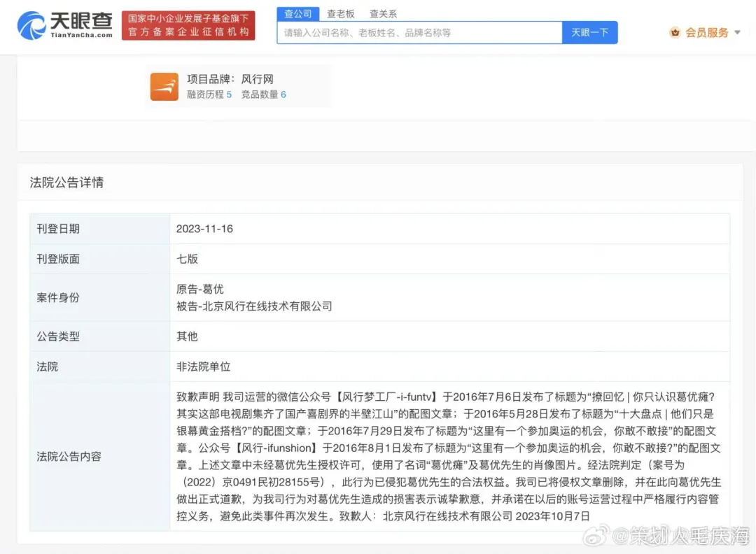Click the 刊登版面 row label

click(58, 259)
